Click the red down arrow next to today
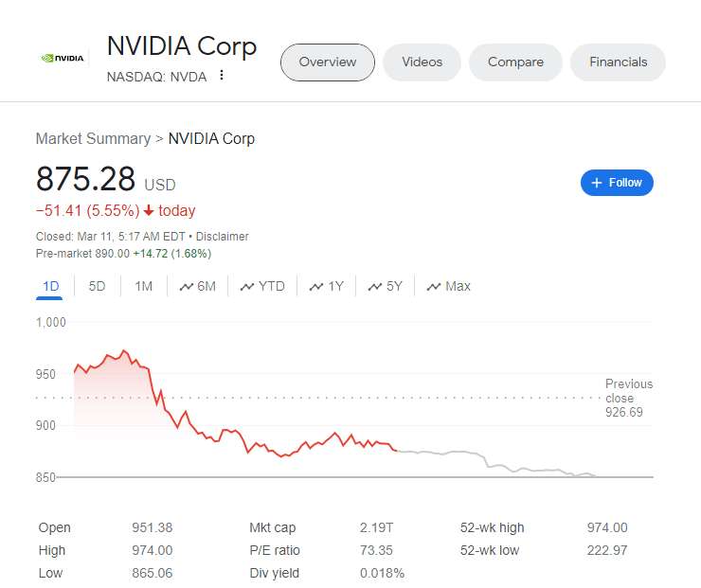 (x=149, y=210)
